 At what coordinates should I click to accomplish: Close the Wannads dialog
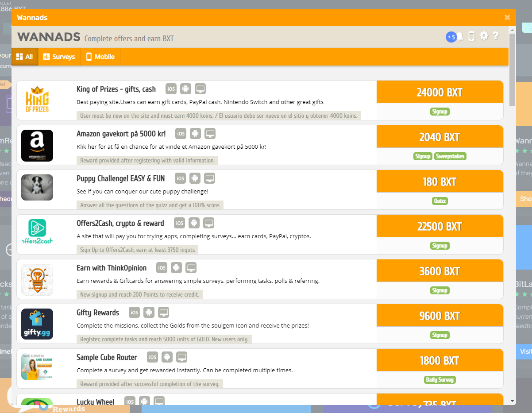pos(507,17)
